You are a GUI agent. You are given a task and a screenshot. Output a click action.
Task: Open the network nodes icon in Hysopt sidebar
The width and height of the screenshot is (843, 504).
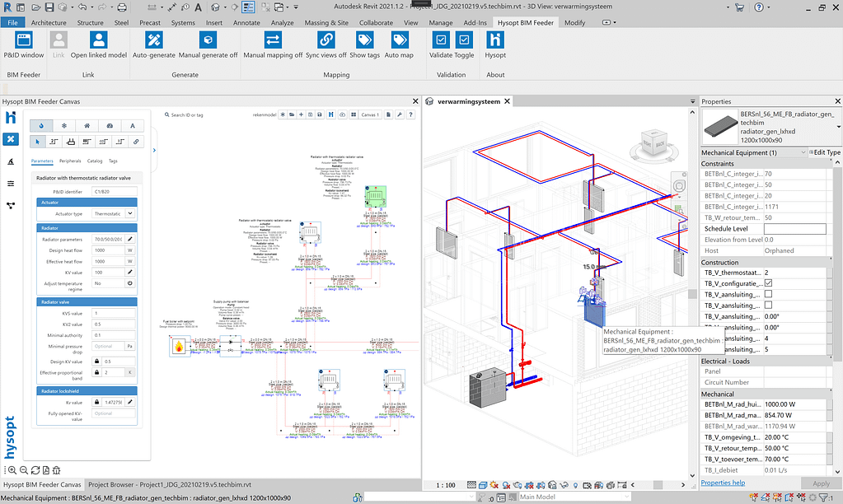11,205
